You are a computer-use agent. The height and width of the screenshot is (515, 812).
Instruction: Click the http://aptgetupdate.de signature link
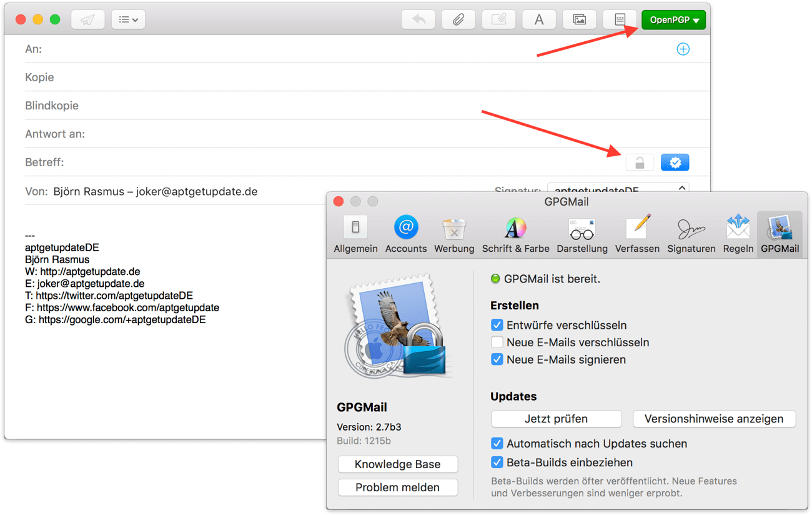(90, 272)
